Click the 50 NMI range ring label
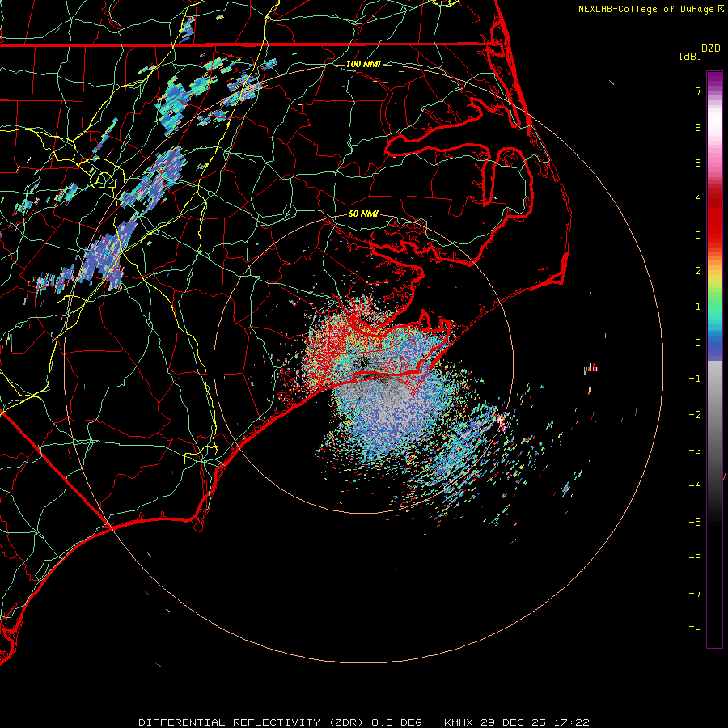The width and height of the screenshot is (728, 728). point(363,214)
